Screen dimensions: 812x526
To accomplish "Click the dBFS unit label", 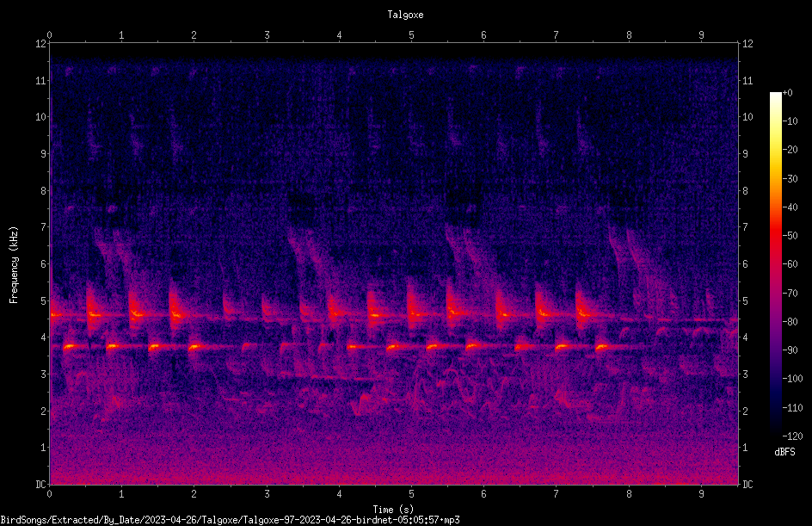I will pyautogui.click(x=784, y=452).
